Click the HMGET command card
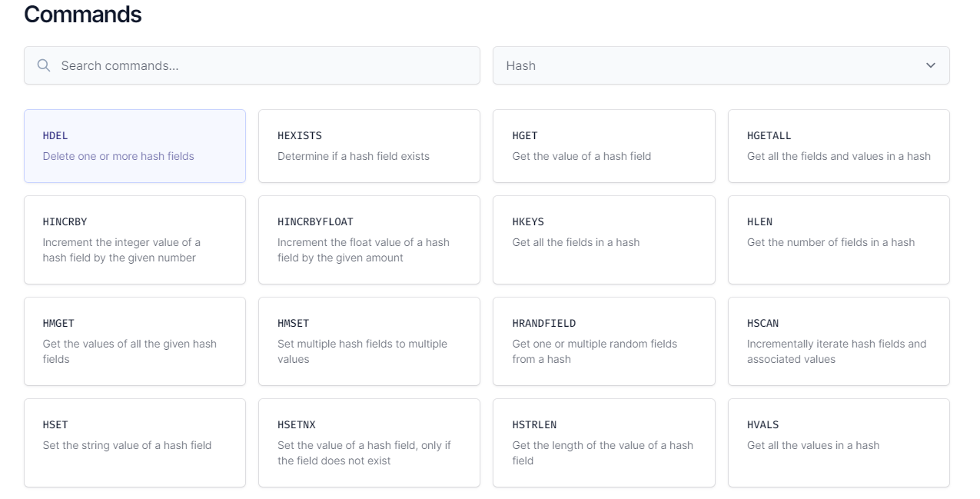The image size is (980, 499). click(135, 341)
